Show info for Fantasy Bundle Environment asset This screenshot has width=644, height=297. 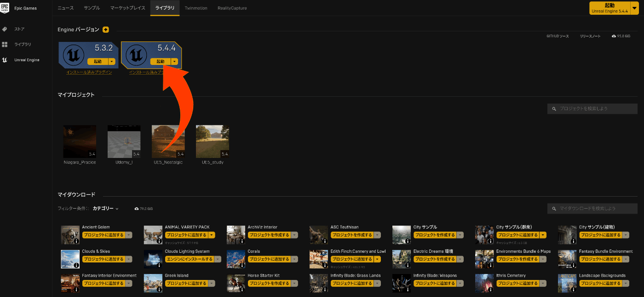point(573,265)
